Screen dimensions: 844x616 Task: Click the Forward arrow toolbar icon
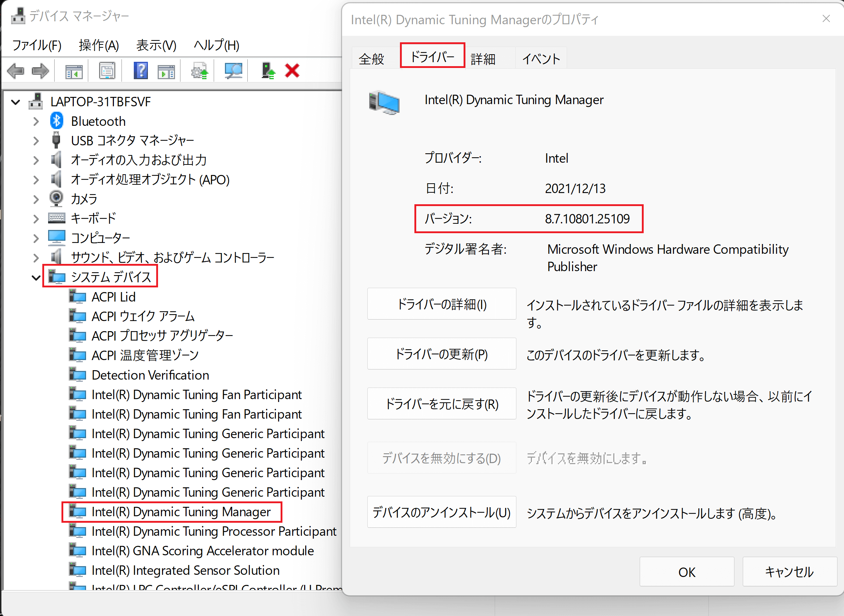[x=40, y=70]
